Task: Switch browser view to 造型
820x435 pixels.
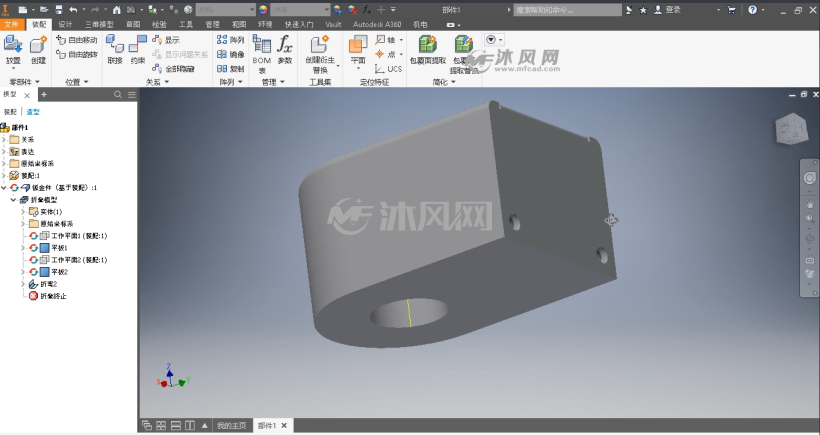Action: (x=33, y=111)
